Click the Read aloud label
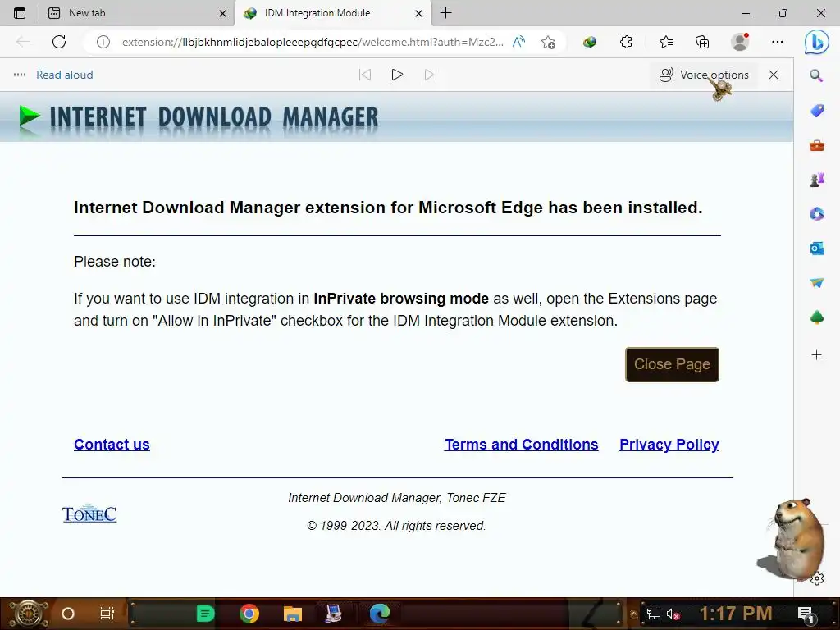This screenshot has height=630, width=840. [65, 75]
